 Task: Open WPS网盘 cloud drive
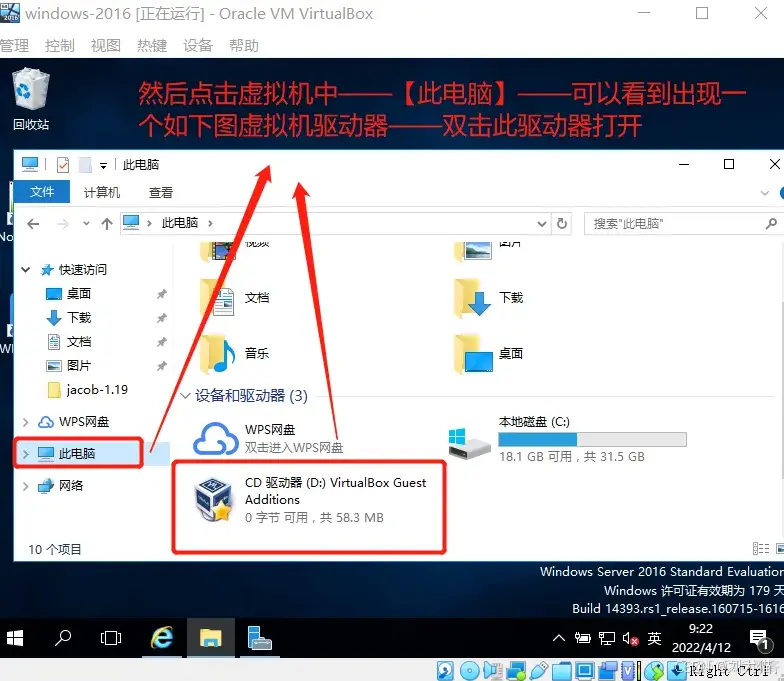tap(268, 438)
